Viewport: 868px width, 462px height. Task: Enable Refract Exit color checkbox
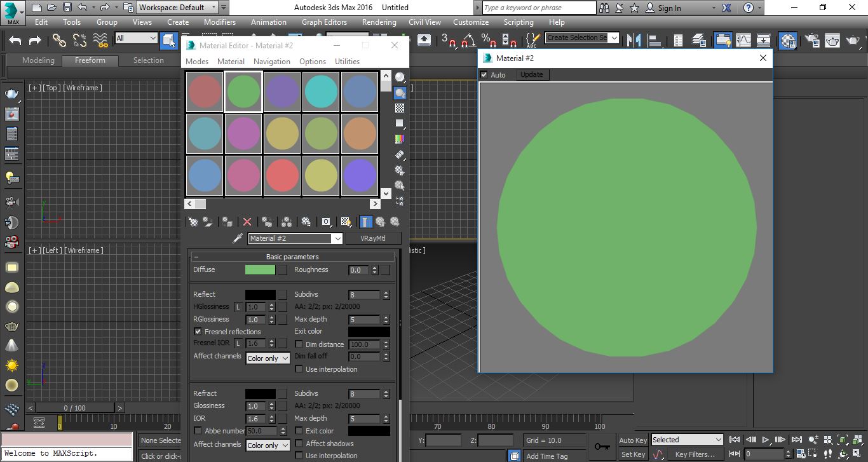coord(299,430)
